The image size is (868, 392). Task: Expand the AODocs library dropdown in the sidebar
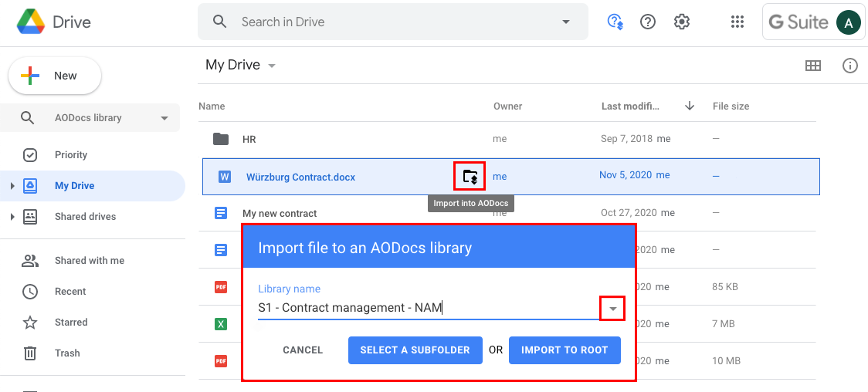tap(164, 118)
